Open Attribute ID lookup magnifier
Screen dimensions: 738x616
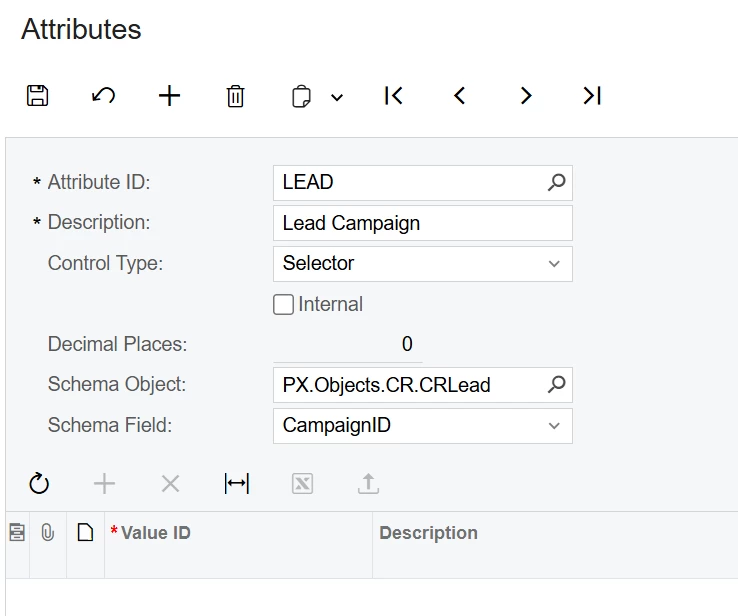pyautogui.click(x=557, y=183)
